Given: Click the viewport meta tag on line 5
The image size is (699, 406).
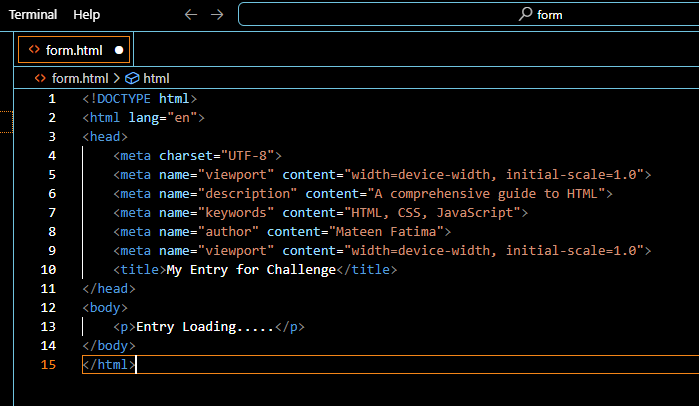Looking at the screenshot, I should pos(382,175).
